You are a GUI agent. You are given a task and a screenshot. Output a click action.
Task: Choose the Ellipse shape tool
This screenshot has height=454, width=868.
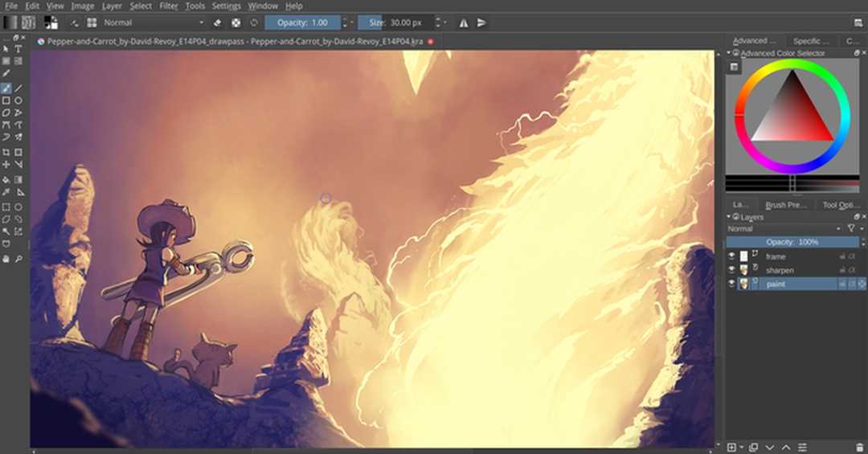(18, 100)
